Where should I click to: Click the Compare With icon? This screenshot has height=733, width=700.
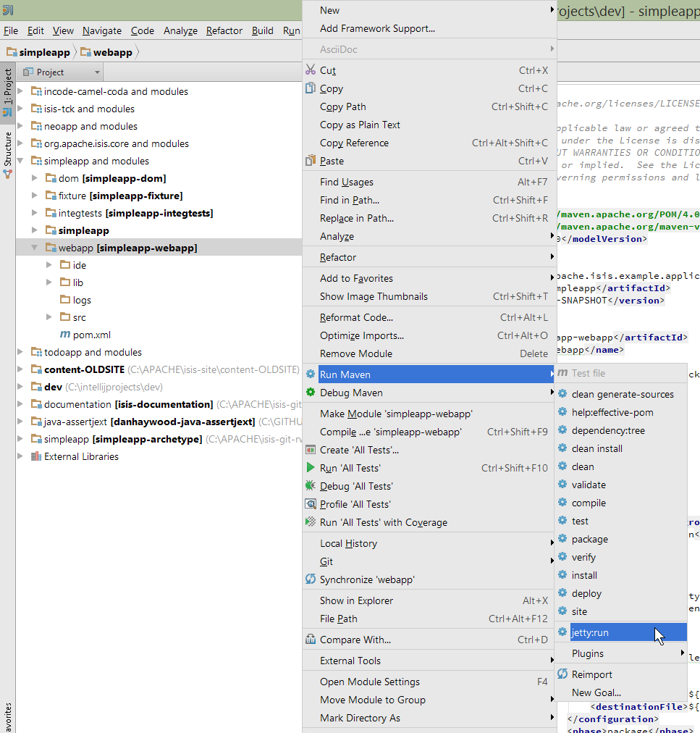pos(311,640)
